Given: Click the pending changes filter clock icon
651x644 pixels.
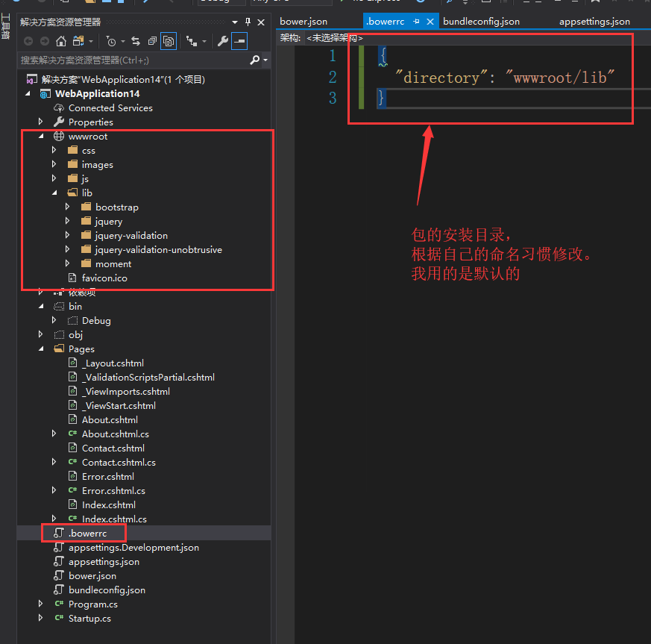Looking at the screenshot, I should click(111, 41).
